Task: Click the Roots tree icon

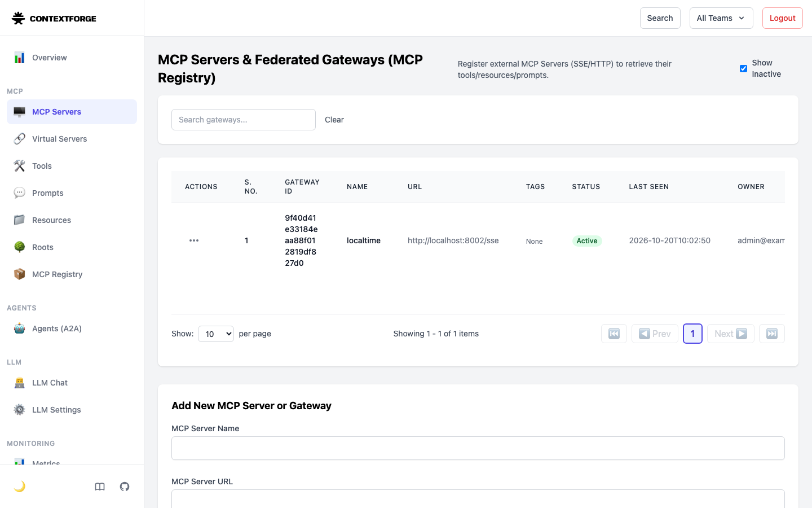Action: click(x=20, y=247)
